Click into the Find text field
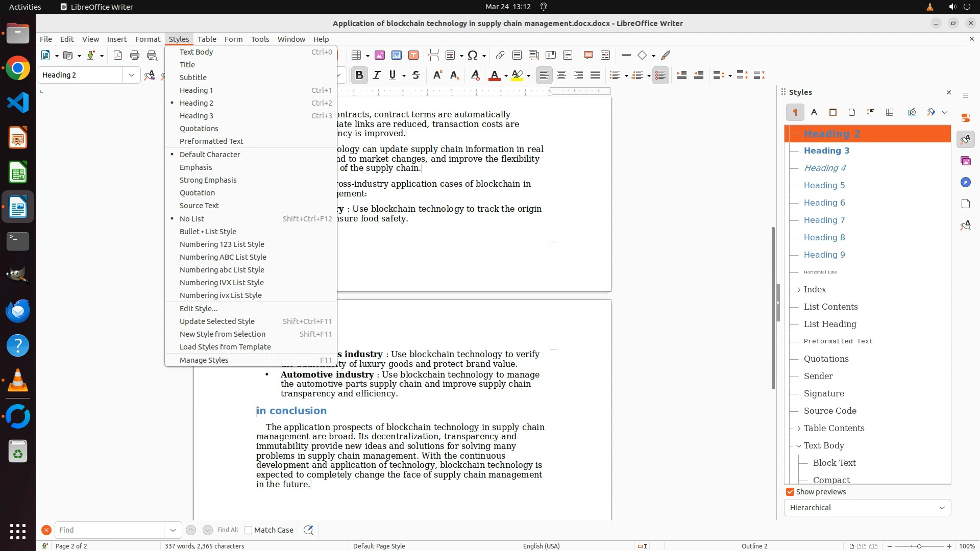This screenshot has height=551, width=980. tap(109, 530)
